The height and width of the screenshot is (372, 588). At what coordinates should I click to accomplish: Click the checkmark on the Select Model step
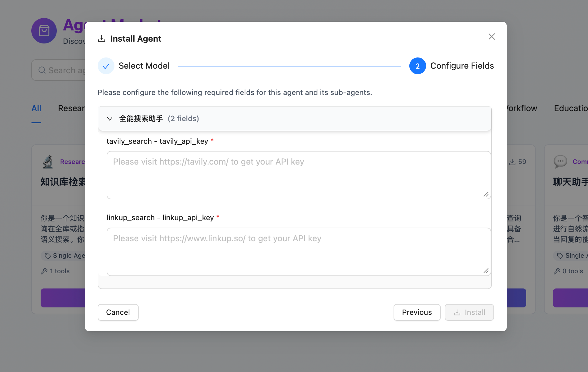(106, 66)
